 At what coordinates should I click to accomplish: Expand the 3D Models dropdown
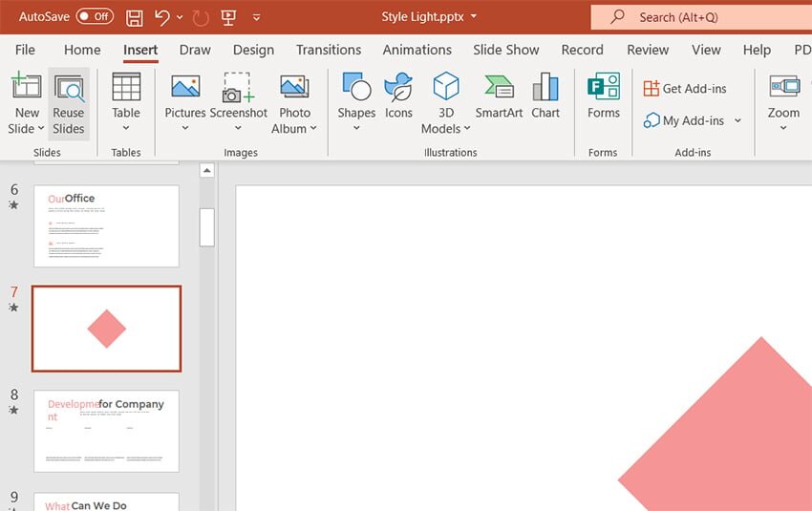(x=467, y=129)
